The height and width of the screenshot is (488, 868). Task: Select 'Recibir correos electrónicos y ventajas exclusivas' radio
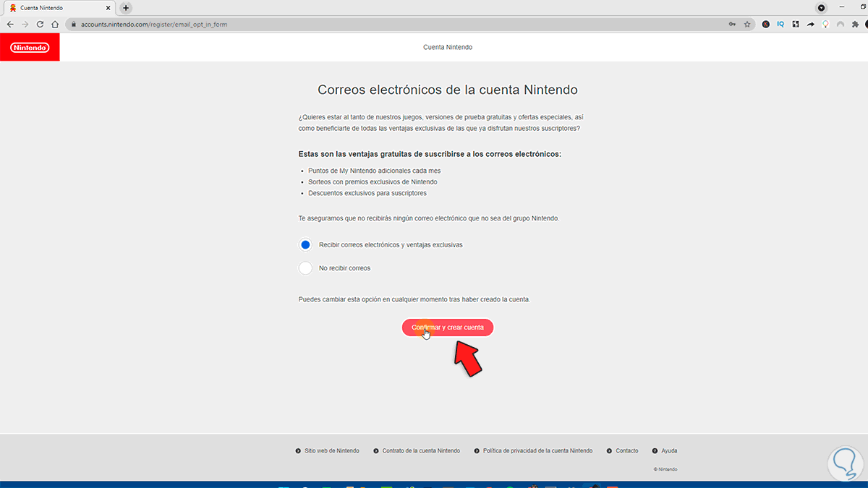pos(305,244)
